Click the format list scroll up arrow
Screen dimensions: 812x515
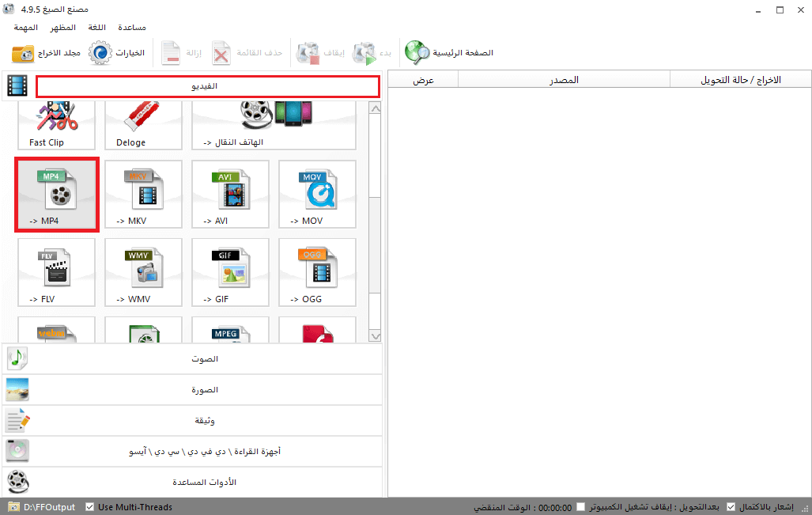coord(375,108)
